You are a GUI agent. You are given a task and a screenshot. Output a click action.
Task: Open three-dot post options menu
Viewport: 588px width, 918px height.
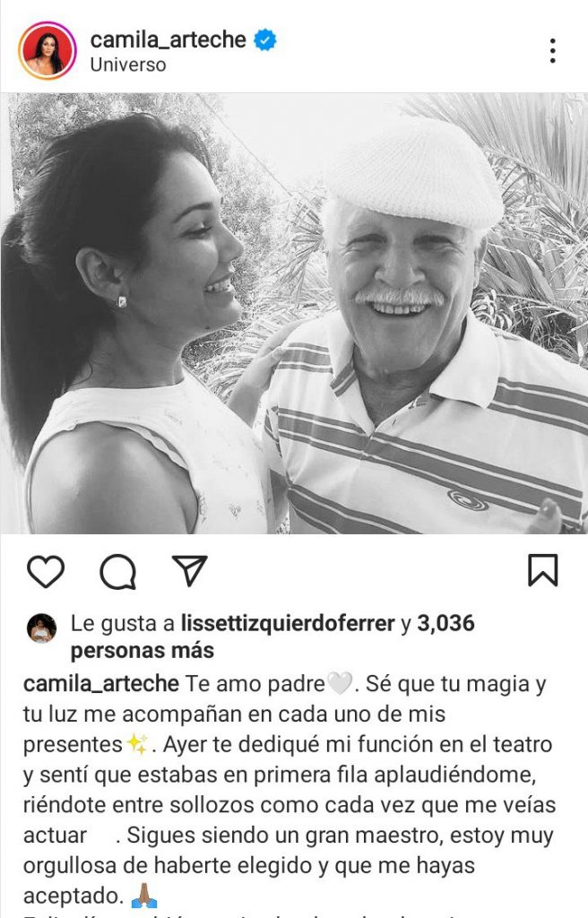[552, 51]
